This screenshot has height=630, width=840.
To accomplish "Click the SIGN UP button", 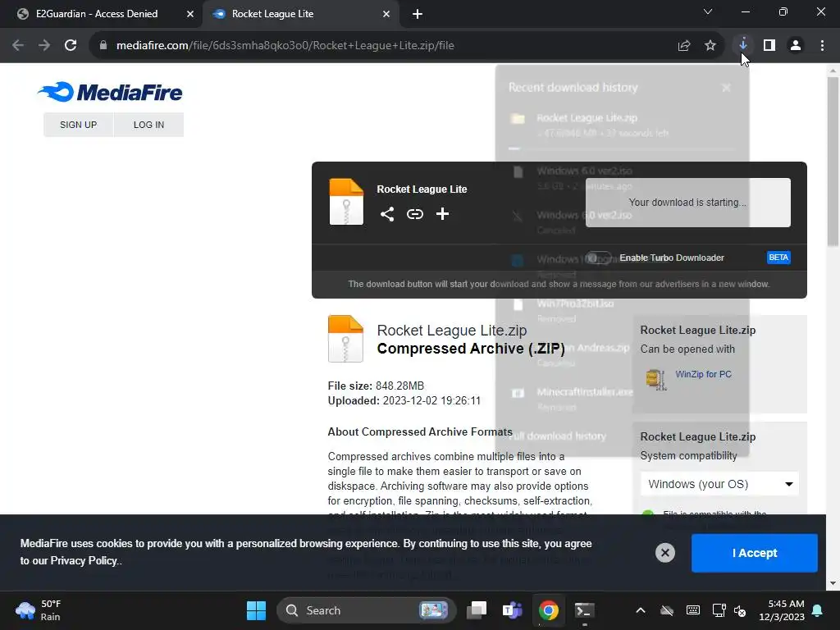I will pyautogui.click(x=78, y=125).
